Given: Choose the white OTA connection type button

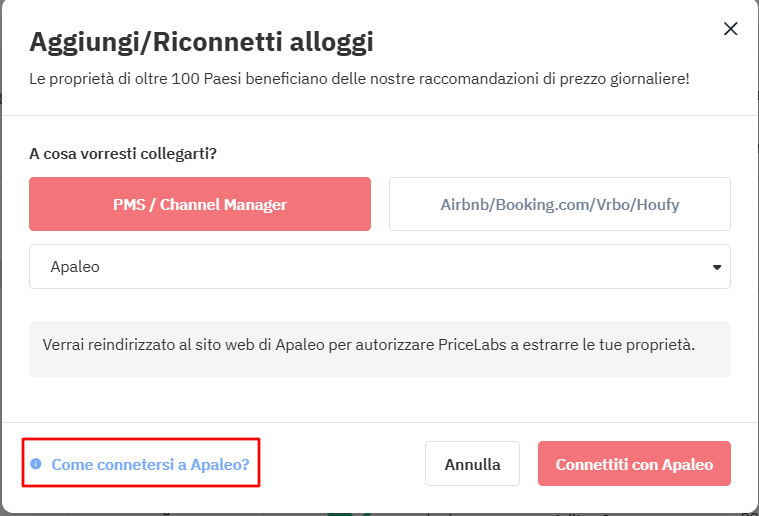Looking at the screenshot, I should coord(560,204).
